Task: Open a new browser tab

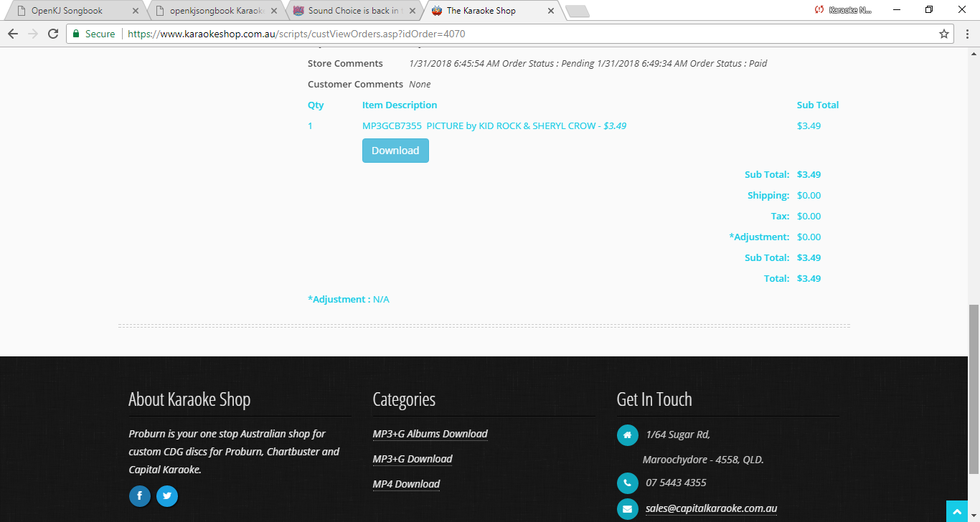Action: 577,11
